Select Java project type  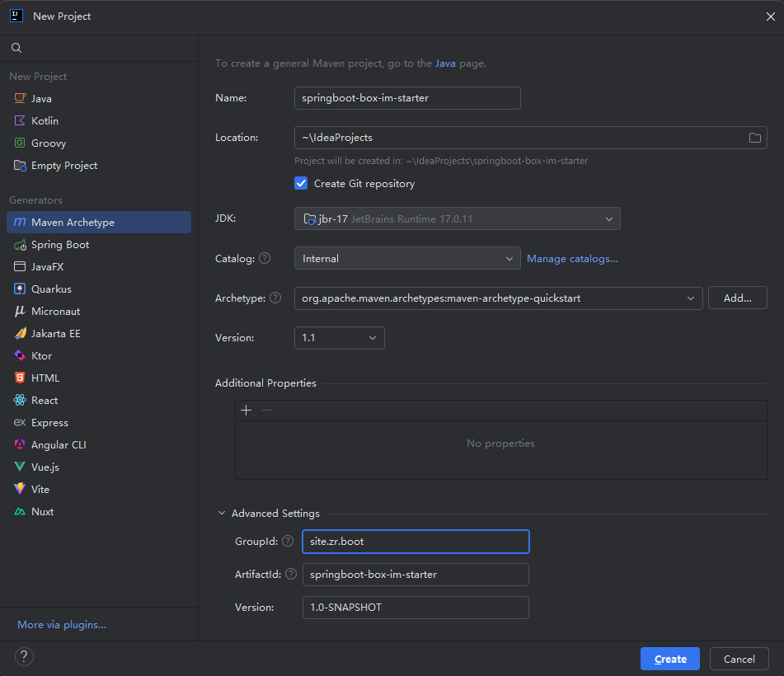(x=99, y=98)
